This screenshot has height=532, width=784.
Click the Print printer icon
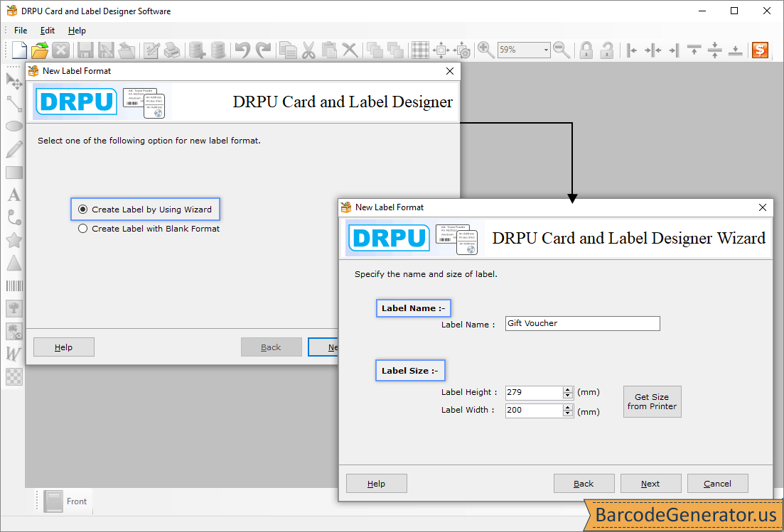click(172, 50)
